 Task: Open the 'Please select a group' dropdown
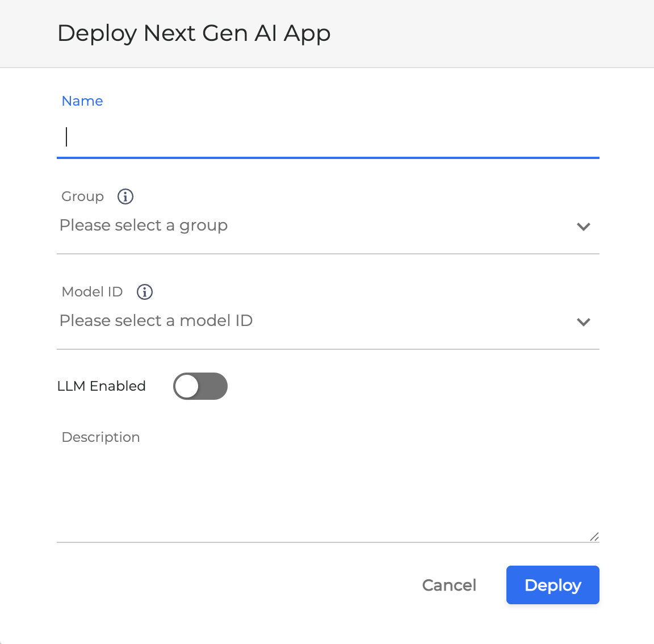tap(318, 226)
